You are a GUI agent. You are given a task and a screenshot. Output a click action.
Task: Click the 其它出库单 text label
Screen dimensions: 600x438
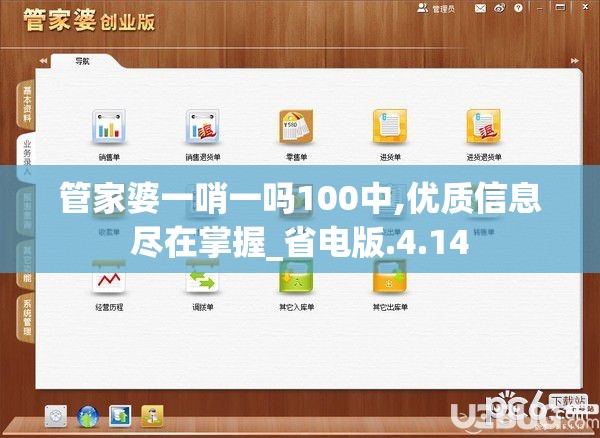[390, 307]
